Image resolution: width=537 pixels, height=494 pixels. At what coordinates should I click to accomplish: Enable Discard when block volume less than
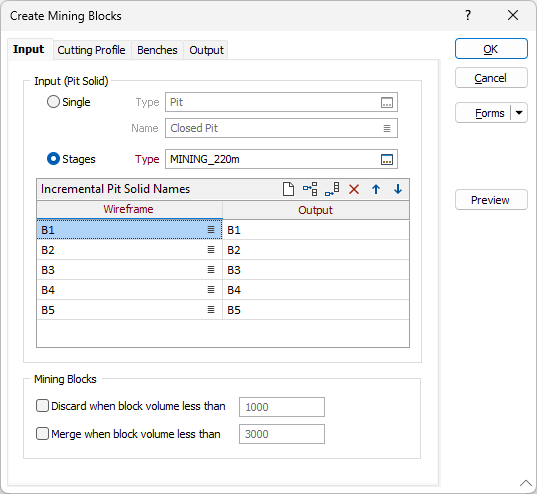tap(42, 406)
